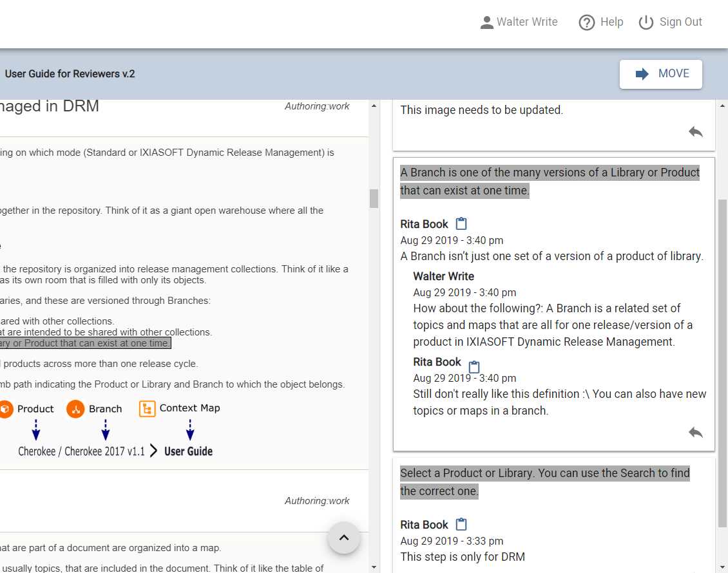Click the orange Branch icon in diagram
Viewport: 728px width, 573px height.
[x=75, y=409]
